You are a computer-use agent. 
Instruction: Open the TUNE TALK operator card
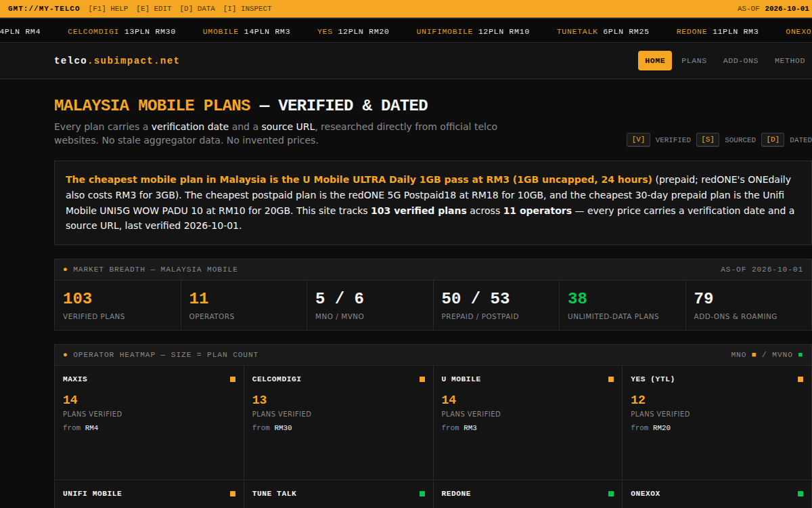click(x=338, y=494)
